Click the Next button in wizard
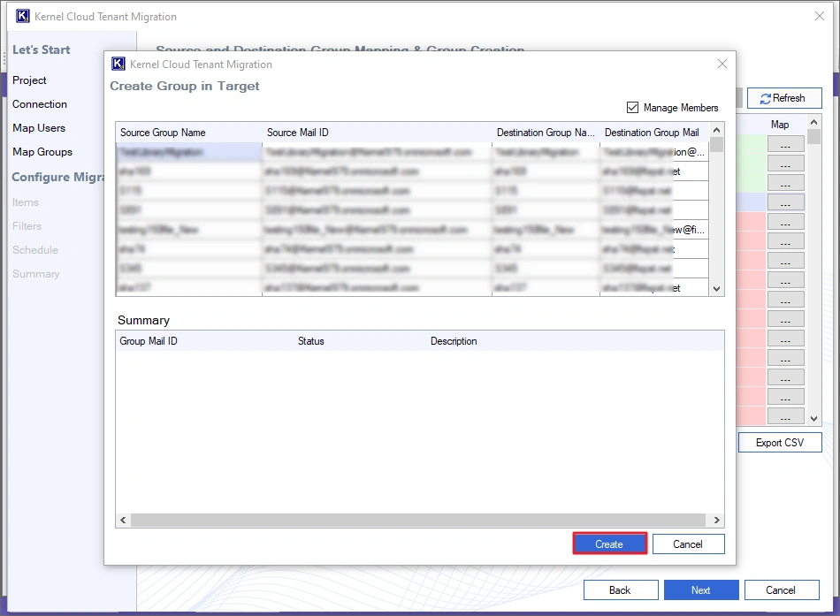 (x=700, y=590)
